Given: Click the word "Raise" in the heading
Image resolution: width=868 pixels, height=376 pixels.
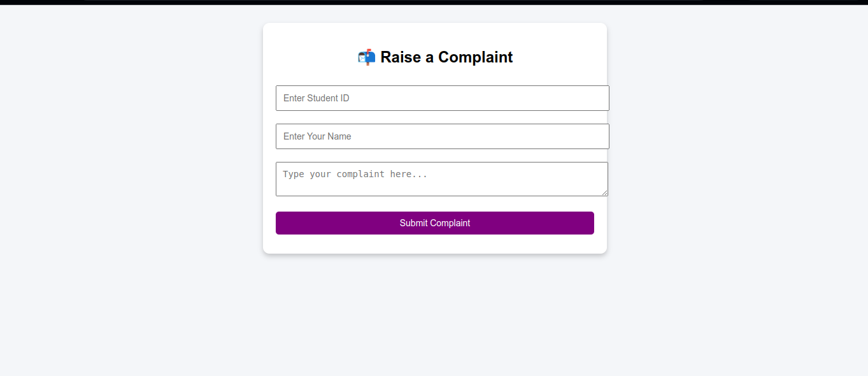Looking at the screenshot, I should pyautogui.click(x=401, y=57).
